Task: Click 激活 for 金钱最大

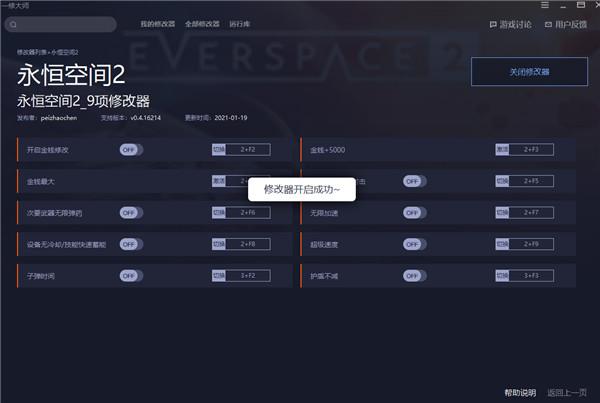Action: (219, 181)
